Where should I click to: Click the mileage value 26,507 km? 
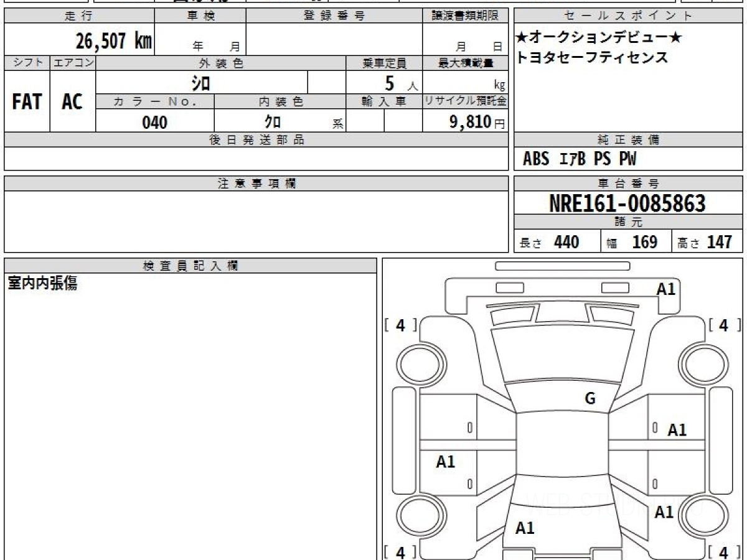click(x=115, y=41)
